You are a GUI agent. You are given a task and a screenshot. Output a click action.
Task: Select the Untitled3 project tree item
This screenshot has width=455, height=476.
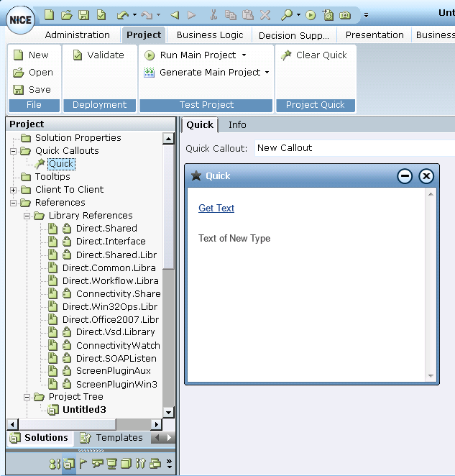(84, 410)
